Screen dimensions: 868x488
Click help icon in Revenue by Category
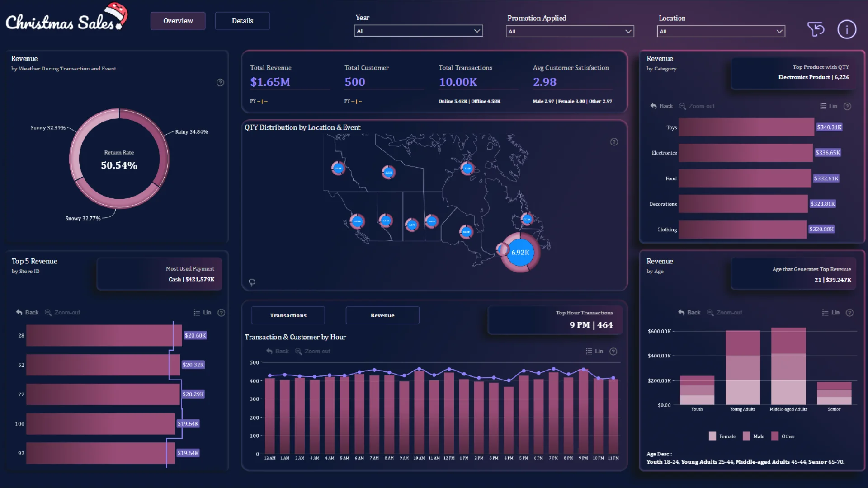[x=848, y=106]
